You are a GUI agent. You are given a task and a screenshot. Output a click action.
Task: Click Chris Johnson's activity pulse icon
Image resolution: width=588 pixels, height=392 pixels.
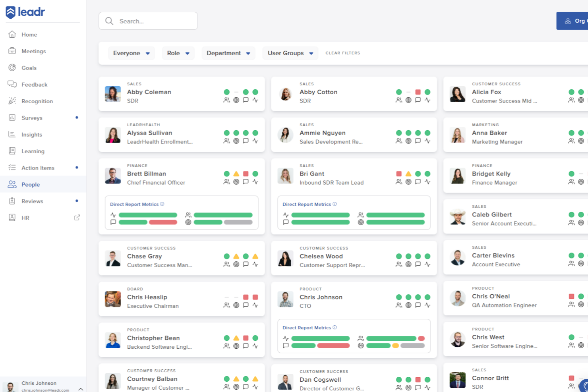click(x=427, y=305)
